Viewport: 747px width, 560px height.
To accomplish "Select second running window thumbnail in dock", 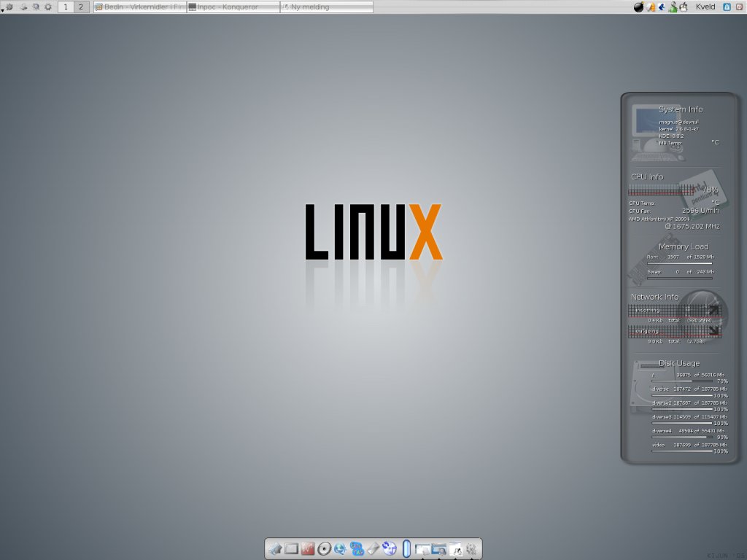I will 438,550.
